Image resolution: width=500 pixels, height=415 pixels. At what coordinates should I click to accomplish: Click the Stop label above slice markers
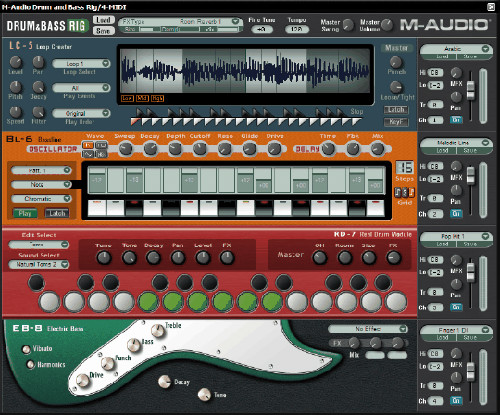tap(357, 112)
